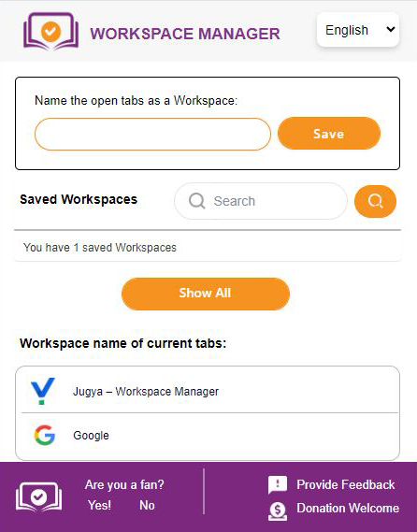Viewport: 417px width, 532px height.
Task: Click the Search workspaces text field
Action: 261,201
